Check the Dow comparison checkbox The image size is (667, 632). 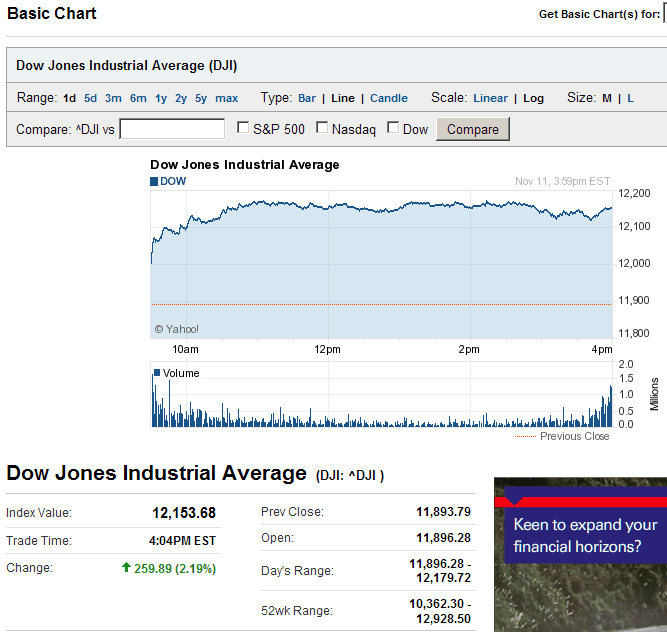click(x=393, y=128)
